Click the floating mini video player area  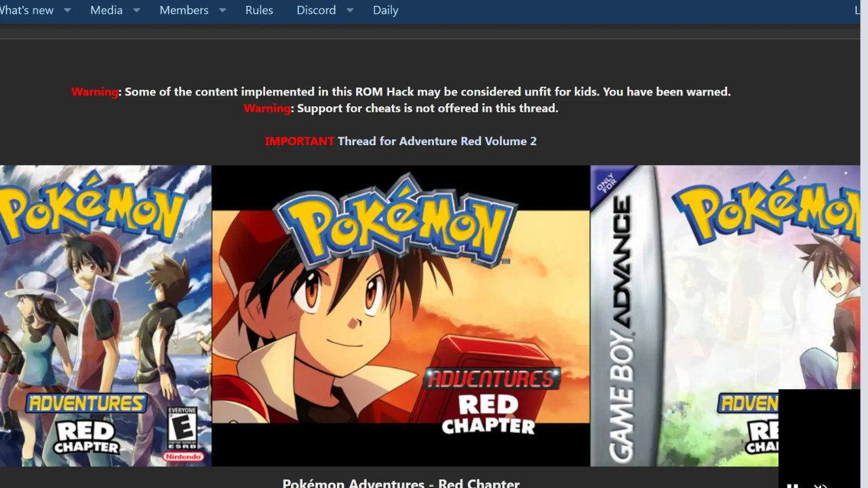coord(818,434)
